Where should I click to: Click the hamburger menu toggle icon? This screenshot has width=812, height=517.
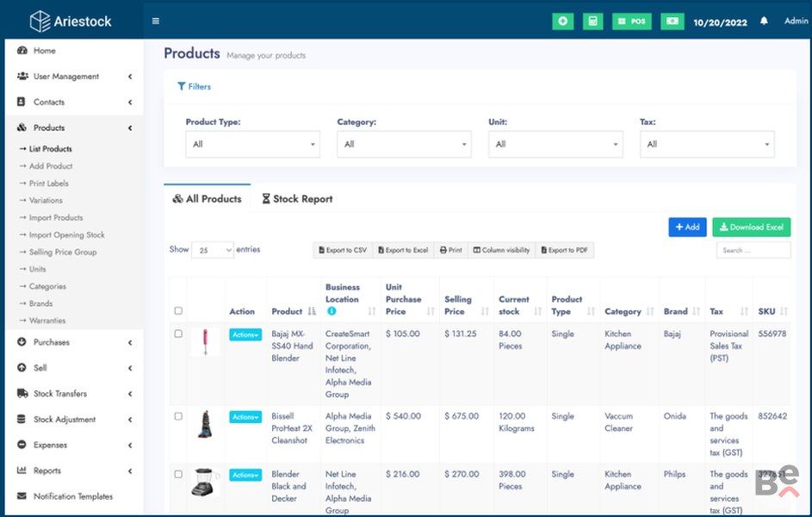[155, 22]
